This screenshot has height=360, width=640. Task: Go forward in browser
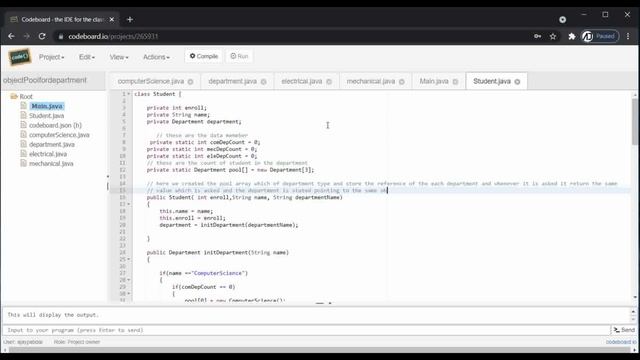27,36
